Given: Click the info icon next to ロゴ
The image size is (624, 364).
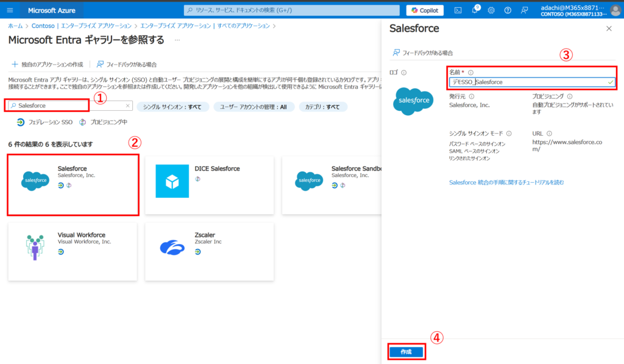Looking at the screenshot, I should [404, 72].
